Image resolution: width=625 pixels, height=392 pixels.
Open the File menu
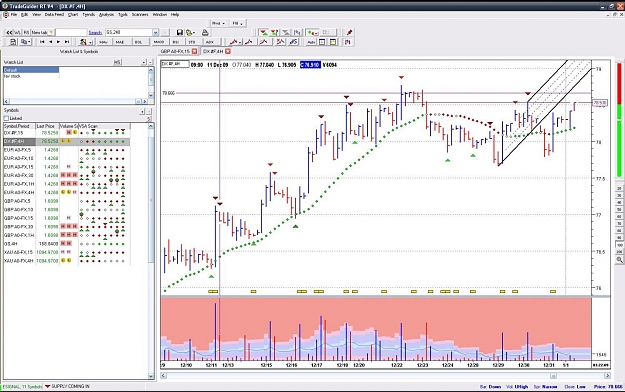click(14, 14)
